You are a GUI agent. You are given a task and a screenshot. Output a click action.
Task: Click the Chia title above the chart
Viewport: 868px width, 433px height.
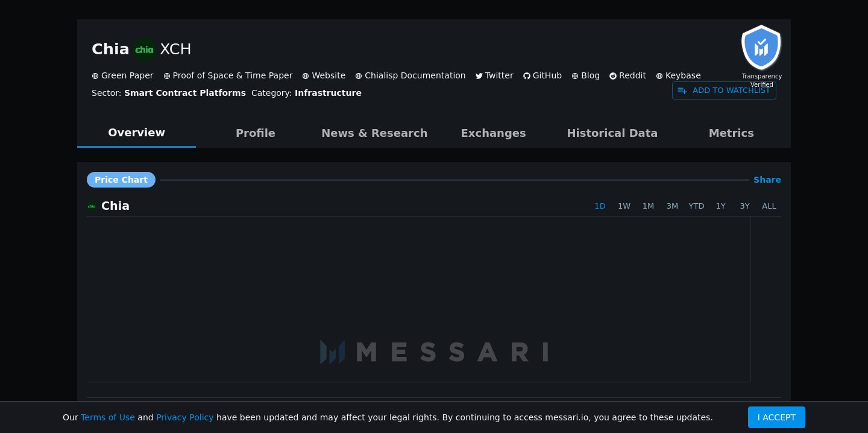115,206
